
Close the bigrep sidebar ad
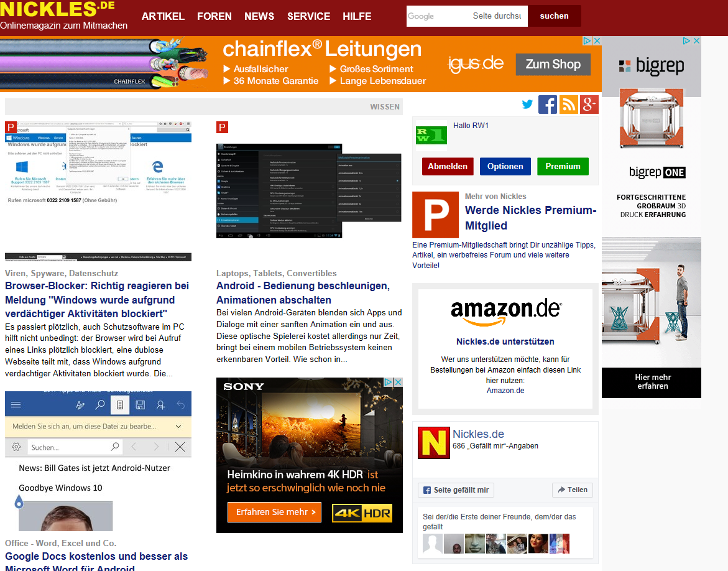(696, 41)
